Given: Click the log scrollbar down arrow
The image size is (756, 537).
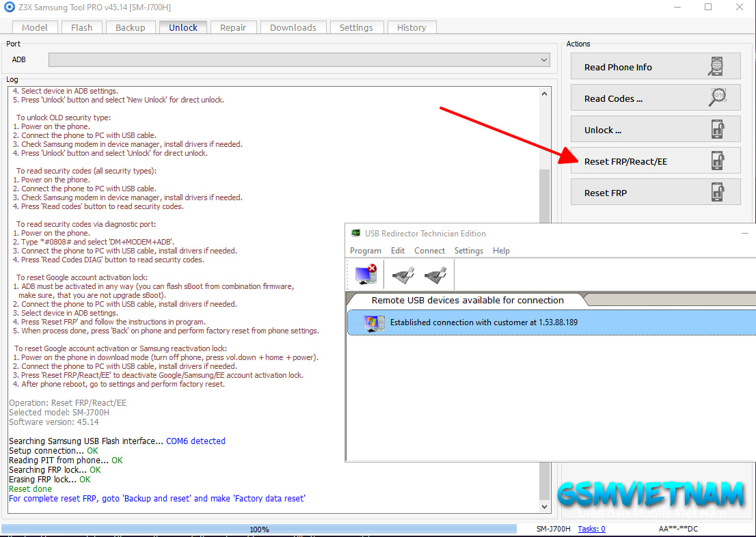Looking at the screenshot, I should [x=544, y=507].
